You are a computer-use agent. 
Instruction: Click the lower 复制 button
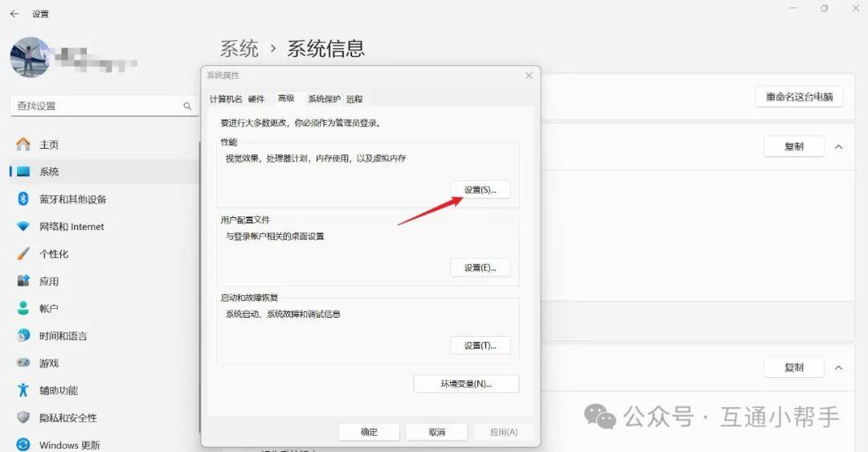point(794,368)
